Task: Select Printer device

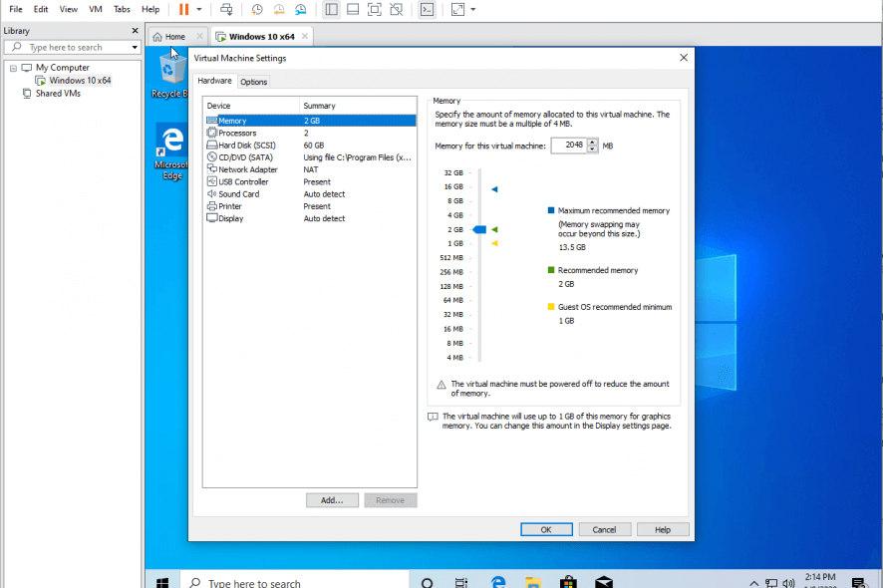Action: (311, 206)
